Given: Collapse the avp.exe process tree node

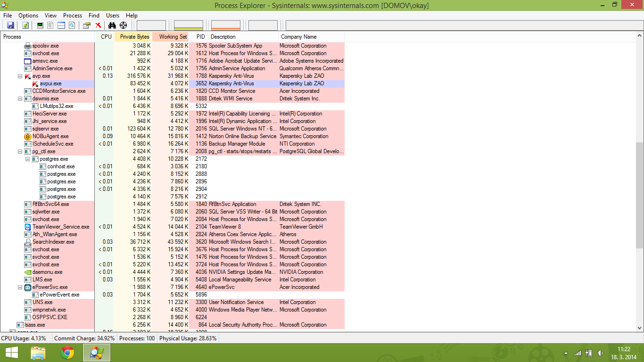Looking at the screenshot, I should coord(20,76).
